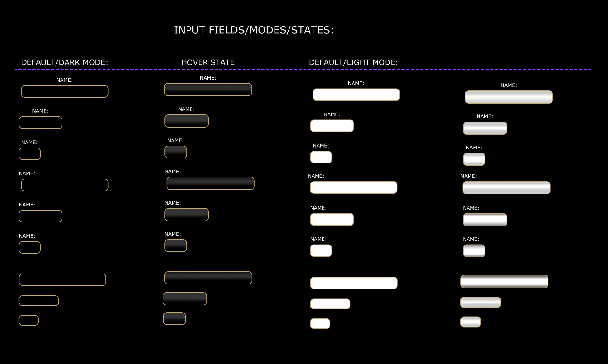Image resolution: width=608 pixels, height=364 pixels.
Task: Click the unlabeled wide white light mode field
Action: 354,283
